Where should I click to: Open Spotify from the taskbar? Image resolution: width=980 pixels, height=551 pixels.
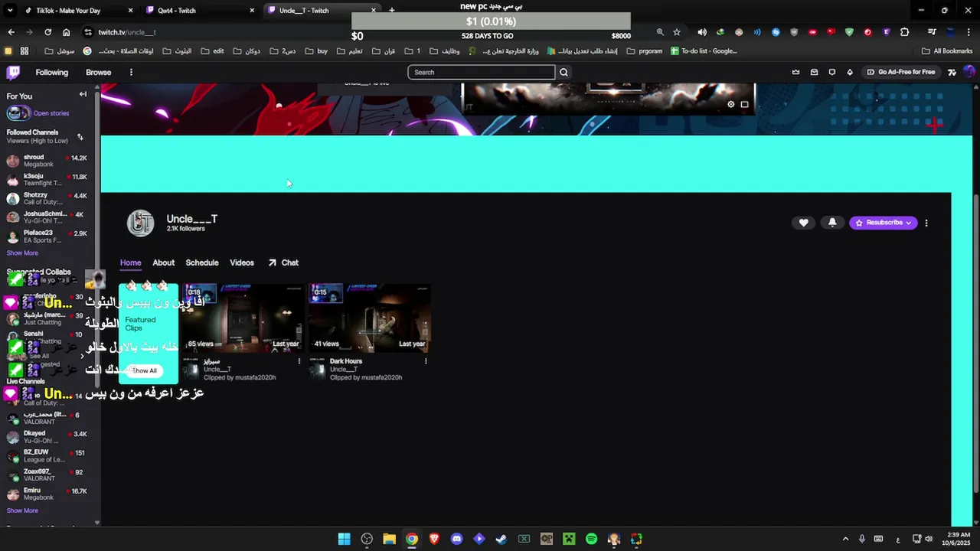click(591, 539)
